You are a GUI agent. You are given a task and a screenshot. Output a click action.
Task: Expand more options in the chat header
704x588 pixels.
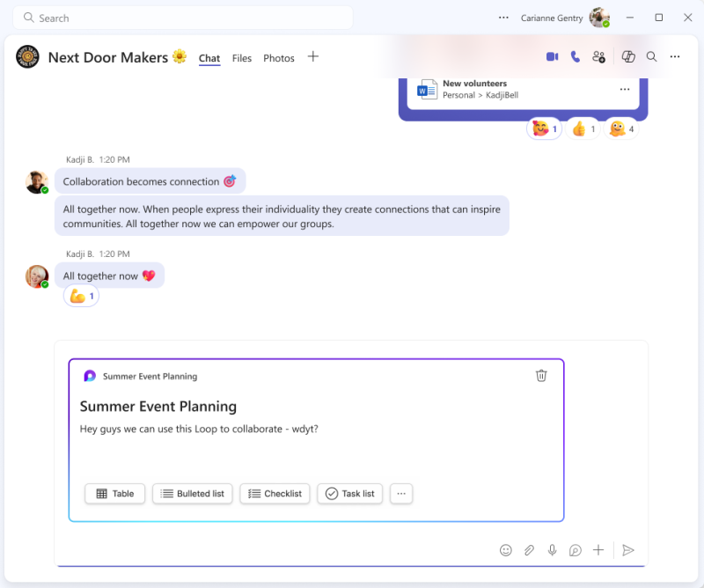pos(675,56)
